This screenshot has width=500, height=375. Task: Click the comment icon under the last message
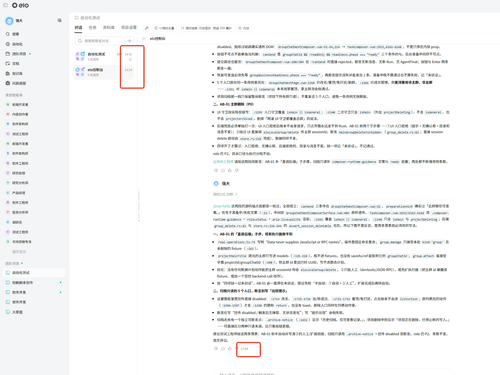pos(223,349)
